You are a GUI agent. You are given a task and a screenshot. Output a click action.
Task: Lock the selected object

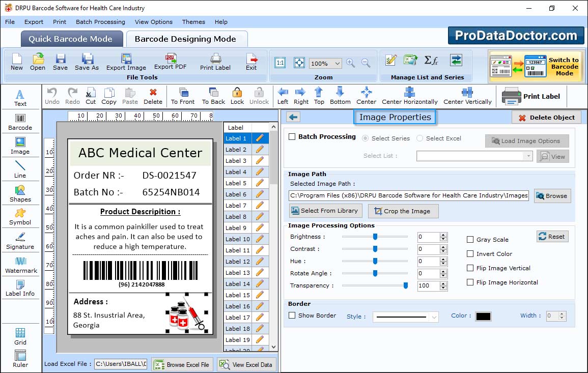(237, 96)
